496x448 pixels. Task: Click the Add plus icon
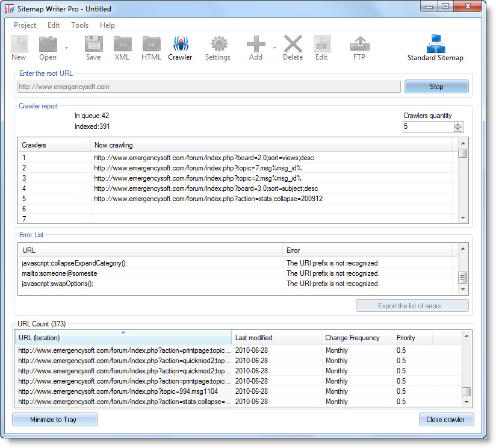[256, 44]
